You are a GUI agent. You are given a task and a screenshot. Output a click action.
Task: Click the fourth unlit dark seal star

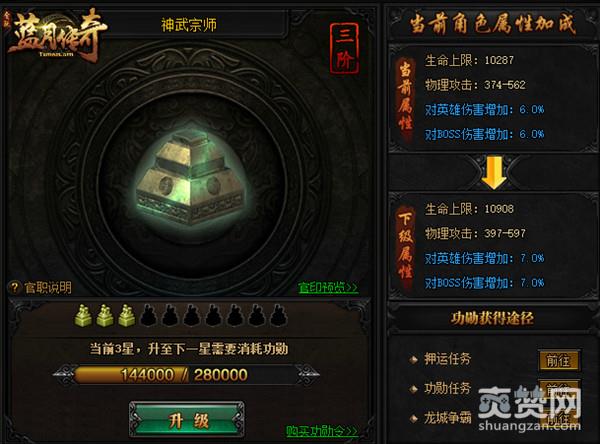point(213,316)
